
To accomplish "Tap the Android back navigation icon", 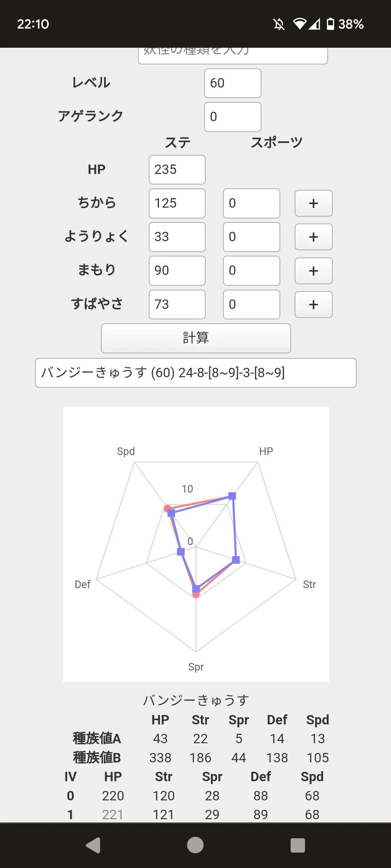I will tap(93, 845).
